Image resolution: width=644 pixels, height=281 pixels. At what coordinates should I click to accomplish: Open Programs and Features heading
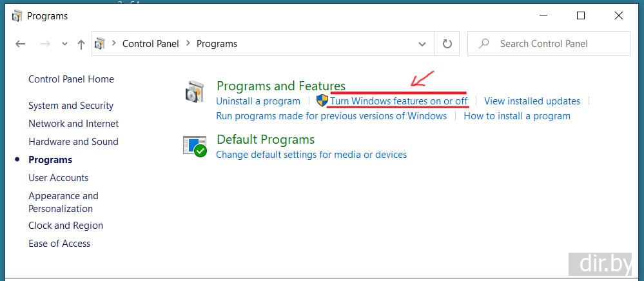pyautogui.click(x=281, y=86)
